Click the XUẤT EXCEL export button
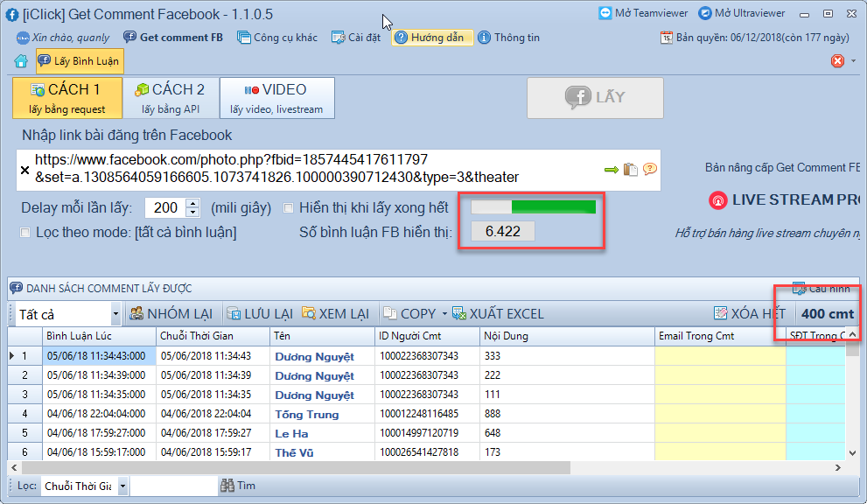The width and height of the screenshot is (867, 504). 498,313
